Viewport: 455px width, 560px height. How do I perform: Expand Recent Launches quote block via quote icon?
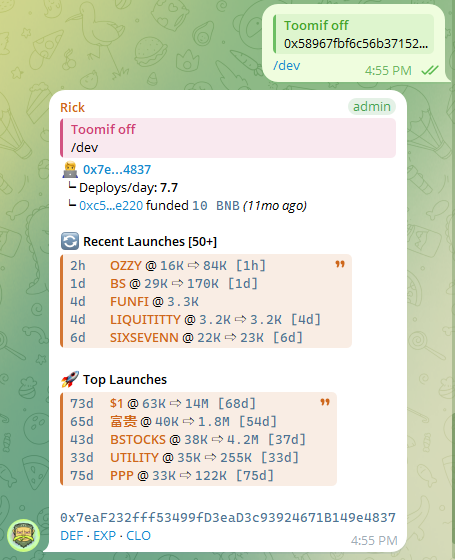340,265
